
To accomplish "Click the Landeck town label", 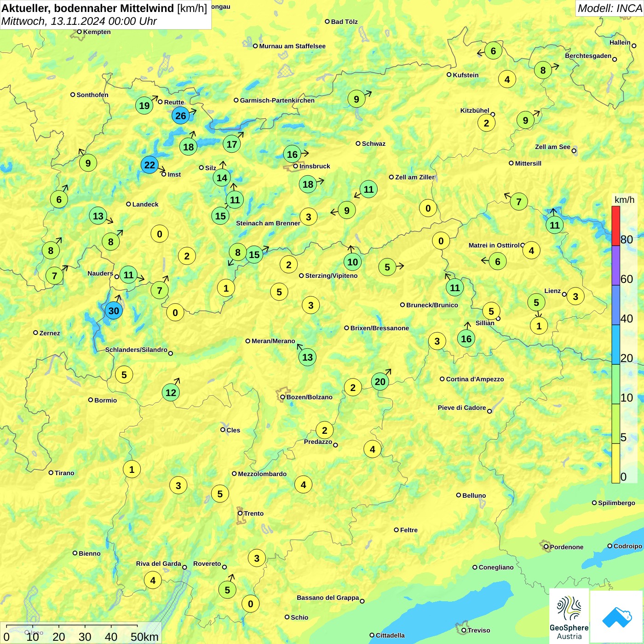I will click(x=145, y=204).
